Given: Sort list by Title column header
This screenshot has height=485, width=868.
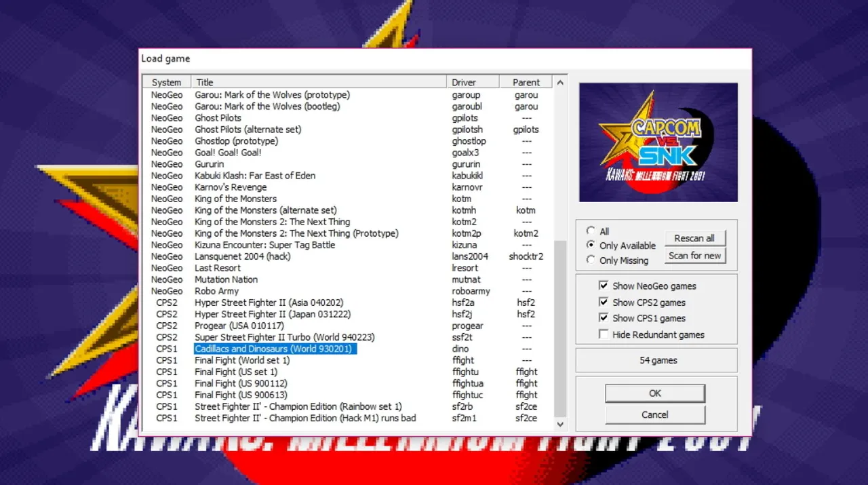Looking at the screenshot, I should [x=319, y=82].
